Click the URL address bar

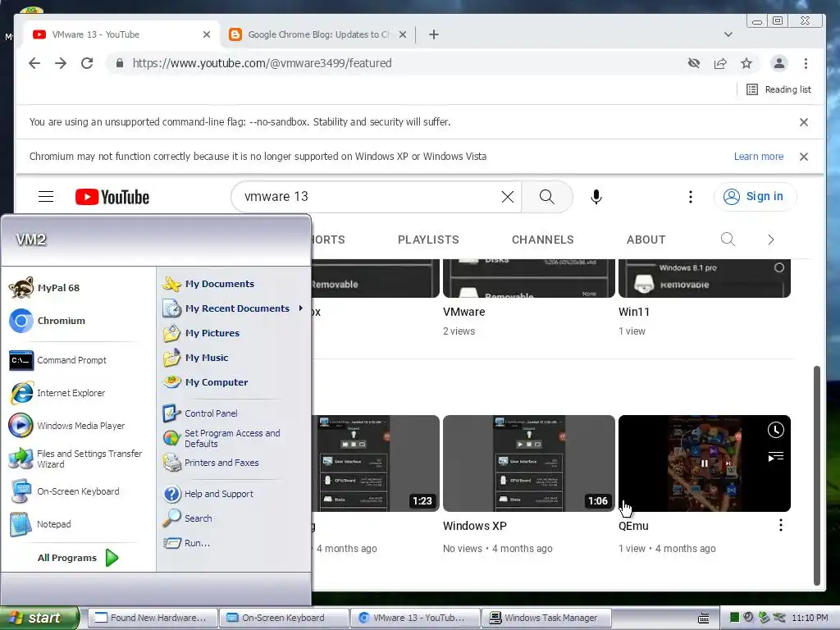click(396, 63)
